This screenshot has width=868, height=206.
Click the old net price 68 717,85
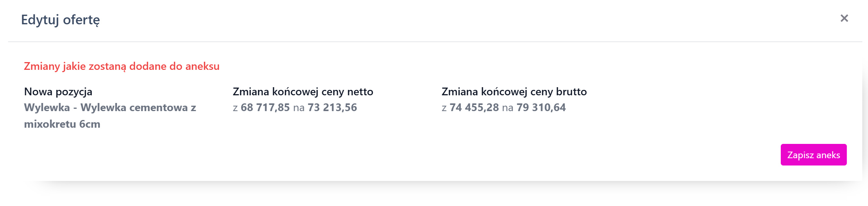point(265,108)
